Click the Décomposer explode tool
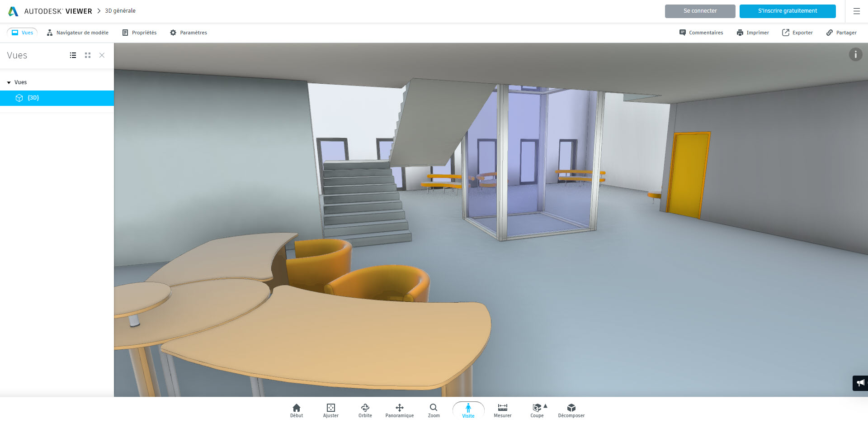Viewport: 868px width, 424px height. click(x=571, y=410)
